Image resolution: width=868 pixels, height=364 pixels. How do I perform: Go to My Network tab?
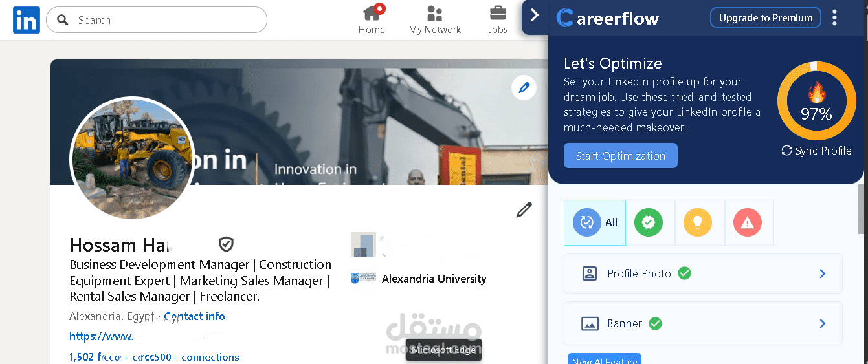435,19
